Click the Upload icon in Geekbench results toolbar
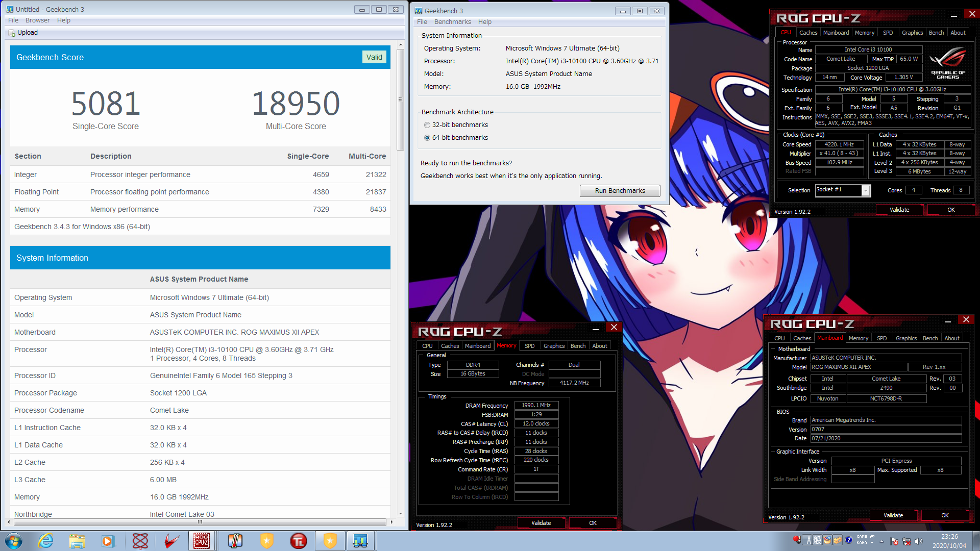Screen dimensions: 980x551 tap(12, 33)
